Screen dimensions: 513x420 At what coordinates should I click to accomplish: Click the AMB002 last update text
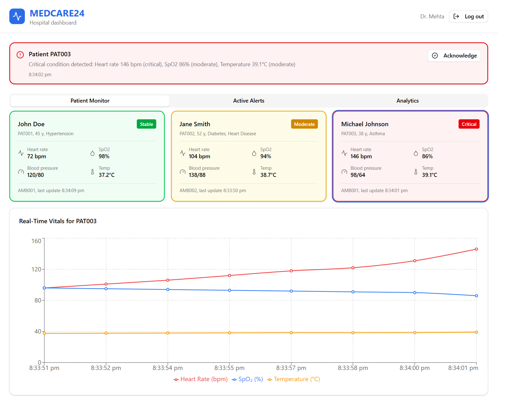click(x=213, y=191)
